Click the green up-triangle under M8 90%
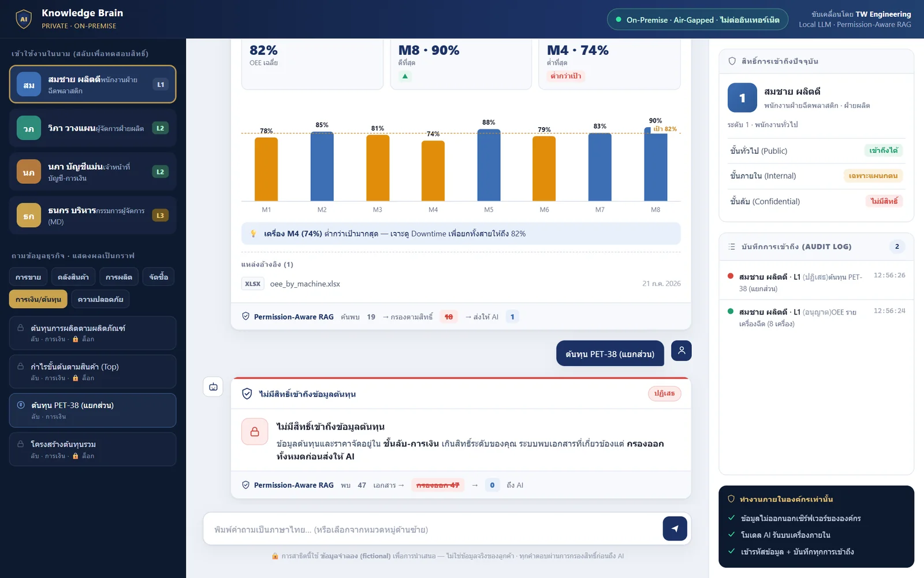 (x=405, y=76)
